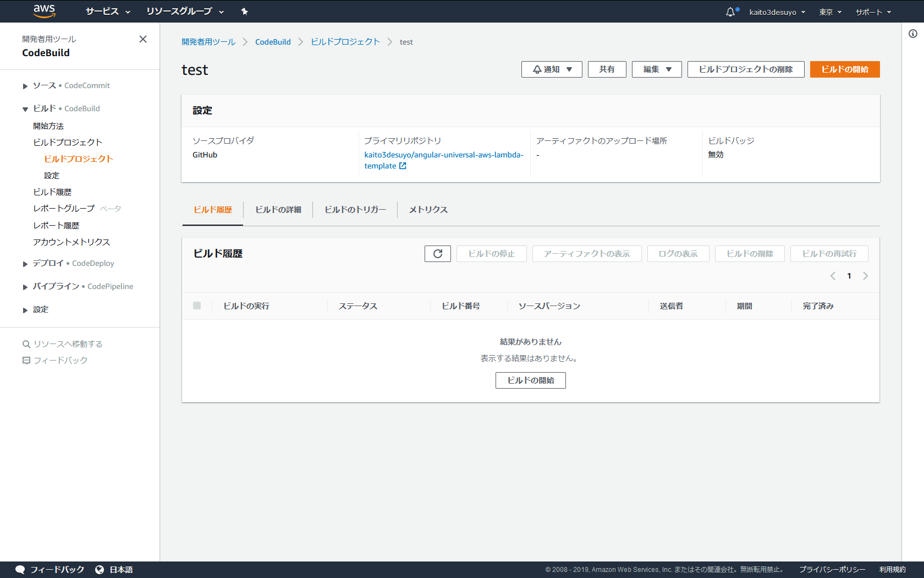The width and height of the screenshot is (924, 578).
Task: Click the ビルドの再試行 button
Action: (x=829, y=254)
